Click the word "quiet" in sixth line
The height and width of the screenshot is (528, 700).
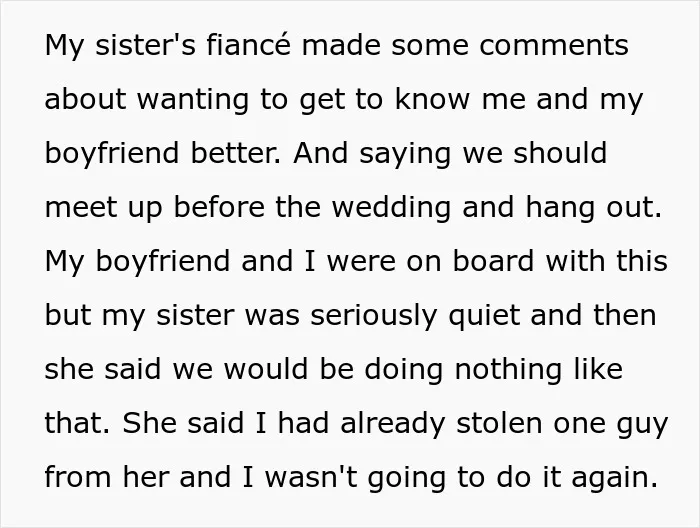click(484, 316)
